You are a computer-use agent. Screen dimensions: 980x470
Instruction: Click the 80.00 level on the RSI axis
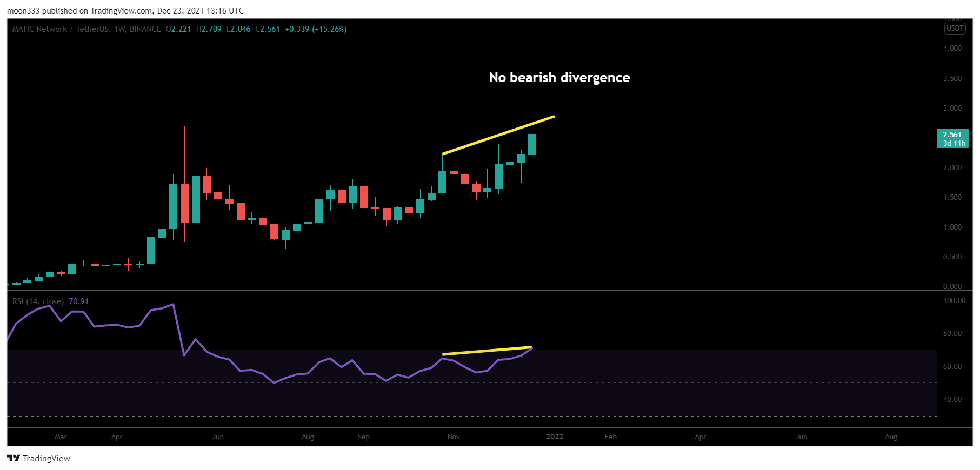click(952, 333)
